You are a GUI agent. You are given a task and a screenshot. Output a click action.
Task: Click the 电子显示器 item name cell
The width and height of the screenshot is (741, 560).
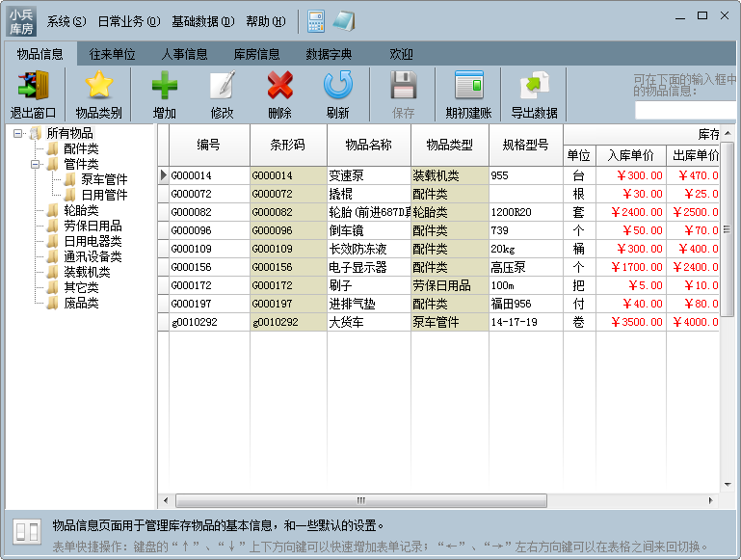(369, 268)
